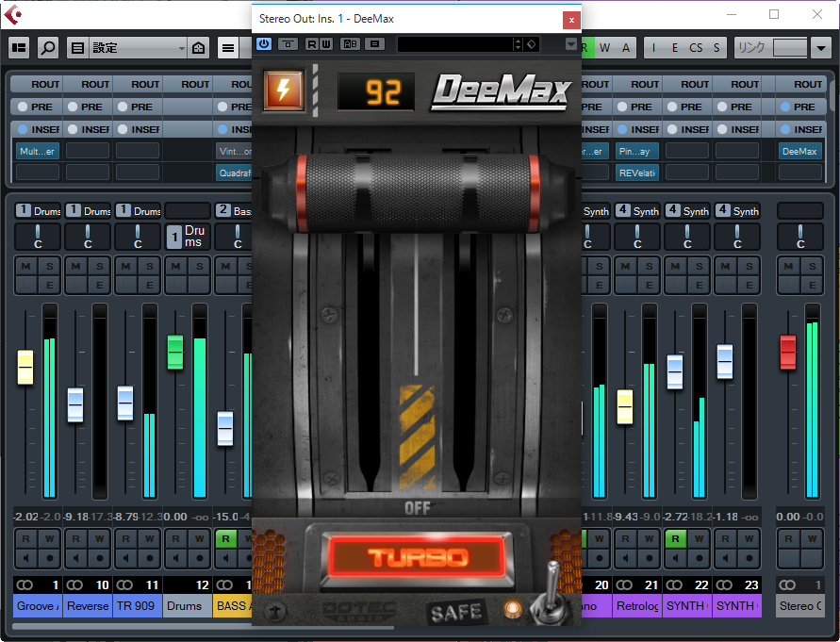Click record enable dot on channel 23 SYNTH
Viewport: 840px width, 642px height.
pos(749,558)
